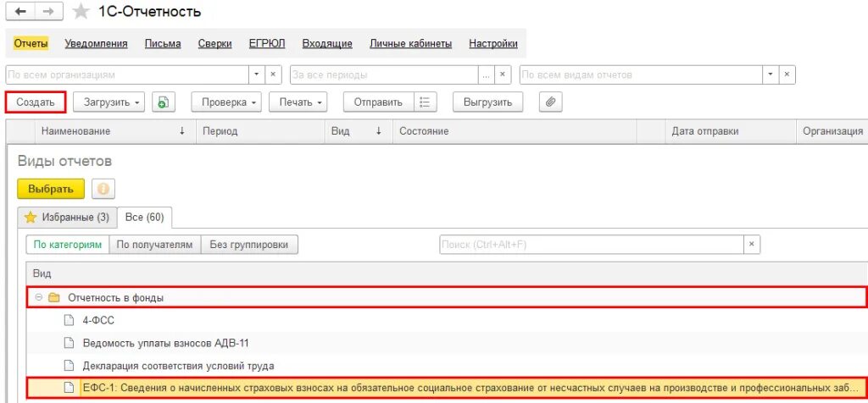Click the orange info icon near Выбрать
Screen dimensions: 868x403
click(x=103, y=189)
